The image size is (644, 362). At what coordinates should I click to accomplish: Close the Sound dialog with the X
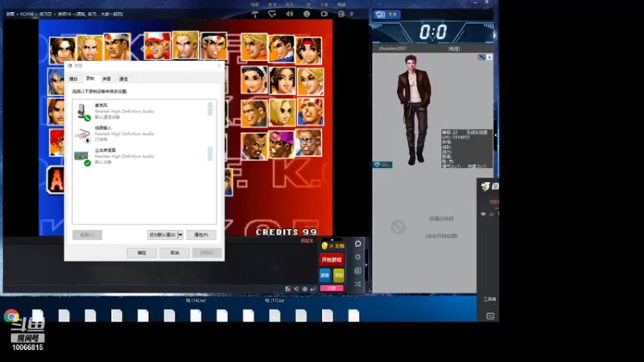tap(219, 66)
